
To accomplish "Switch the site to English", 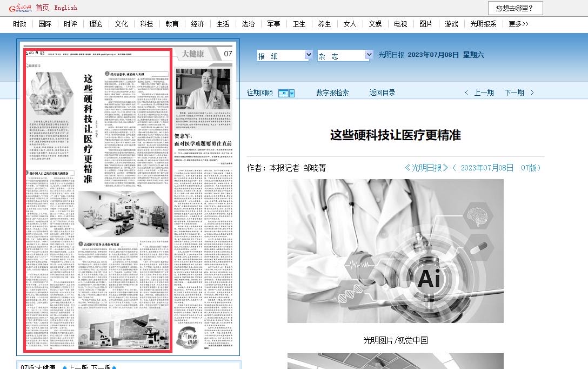I will tap(65, 8).
